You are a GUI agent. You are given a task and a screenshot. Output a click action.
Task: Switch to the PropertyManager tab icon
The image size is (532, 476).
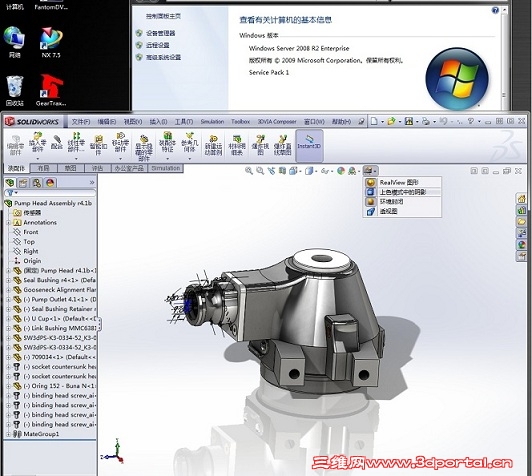pos(23,183)
